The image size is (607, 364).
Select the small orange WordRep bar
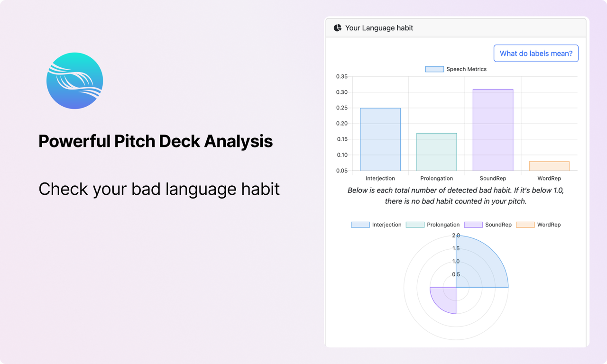pyautogui.click(x=549, y=166)
